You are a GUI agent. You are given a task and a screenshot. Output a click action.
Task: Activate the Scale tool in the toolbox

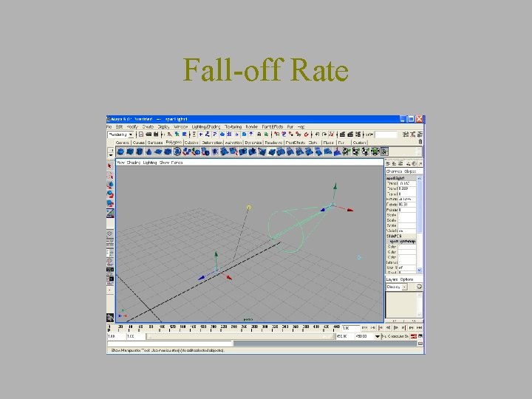click(110, 203)
